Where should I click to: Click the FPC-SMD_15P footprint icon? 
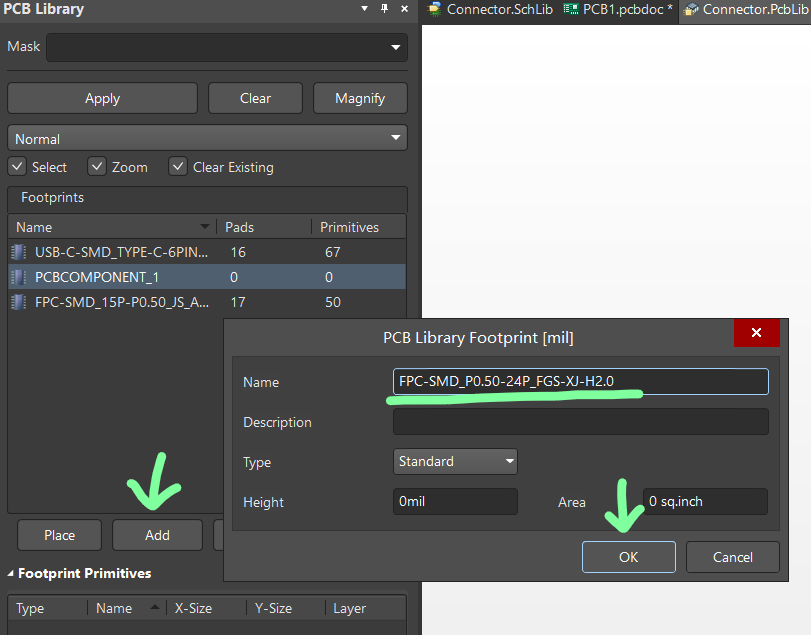coord(19,302)
